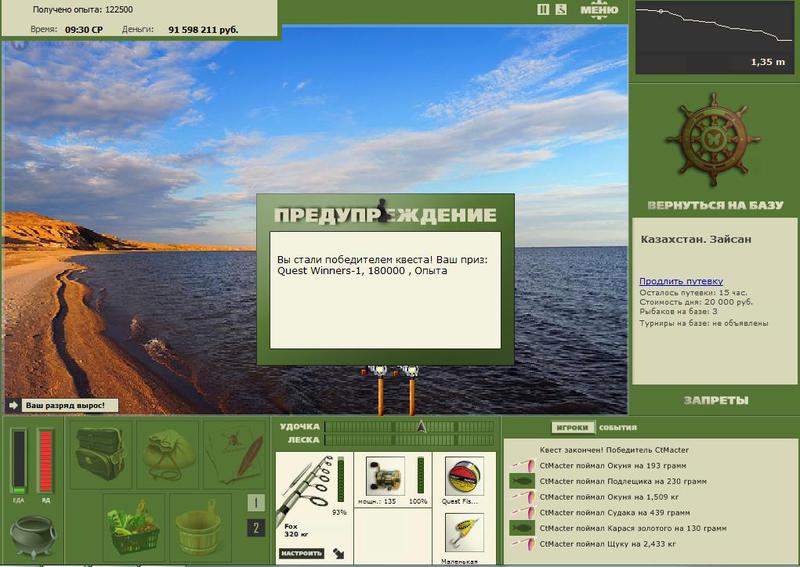Click the reel durability bar showing 100%

421,476
